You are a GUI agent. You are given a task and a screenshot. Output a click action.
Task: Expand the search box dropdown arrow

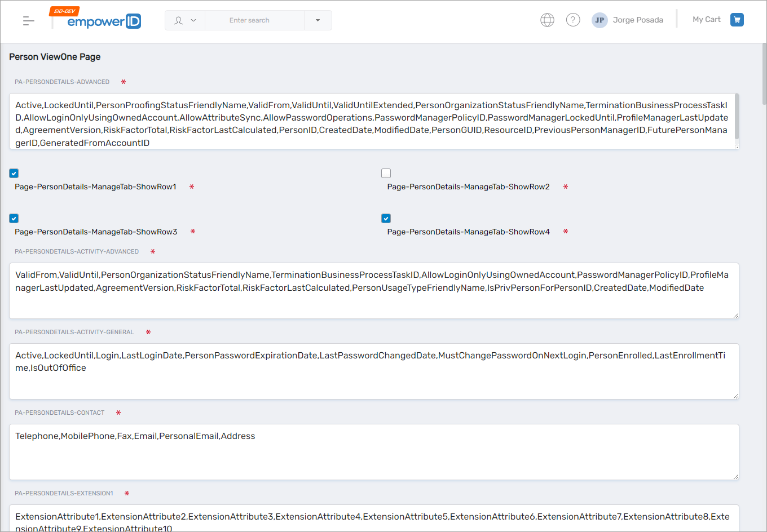pyautogui.click(x=318, y=20)
